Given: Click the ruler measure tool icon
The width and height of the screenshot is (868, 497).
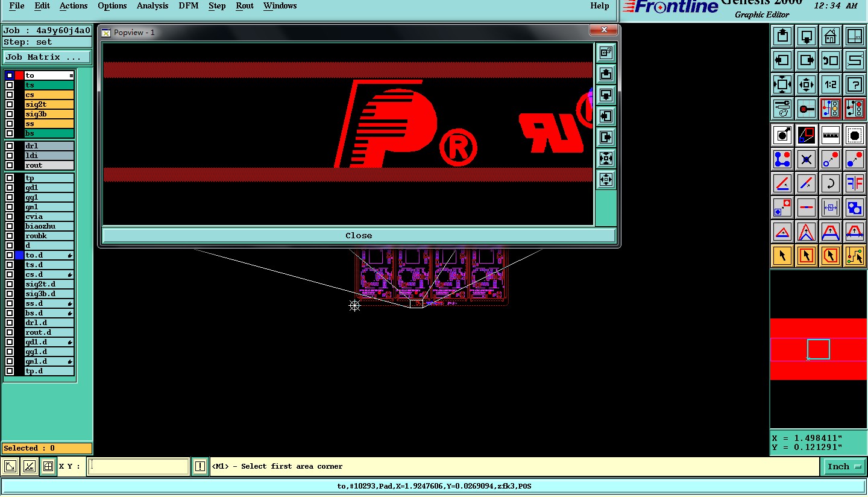Looking at the screenshot, I should 831,135.
